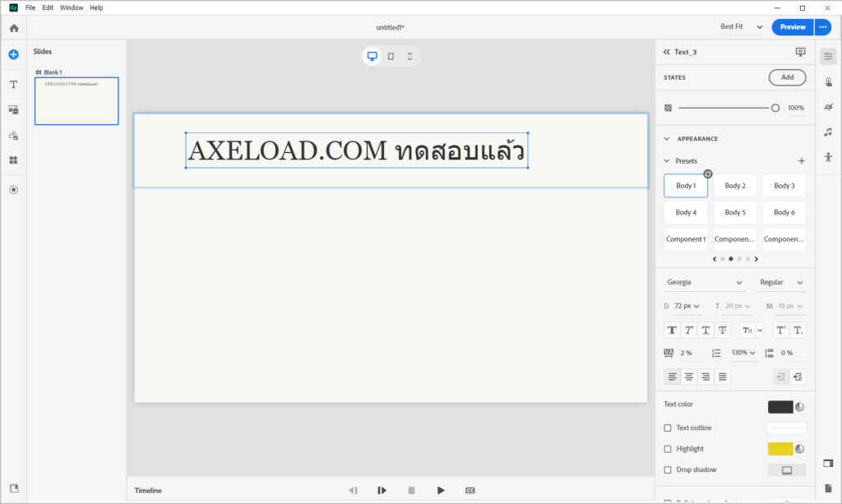Image resolution: width=842 pixels, height=504 pixels.
Task: Open the Best Fit zoom dropdown
Action: (741, 26)
